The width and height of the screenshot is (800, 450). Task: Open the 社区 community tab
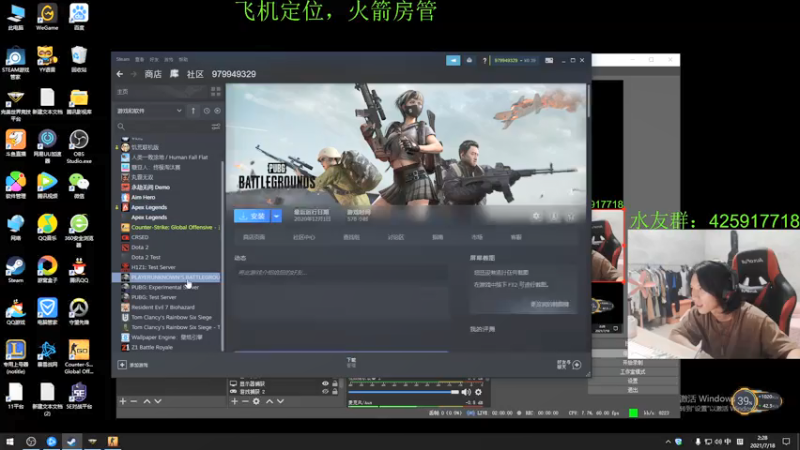(x=195, y=74)
